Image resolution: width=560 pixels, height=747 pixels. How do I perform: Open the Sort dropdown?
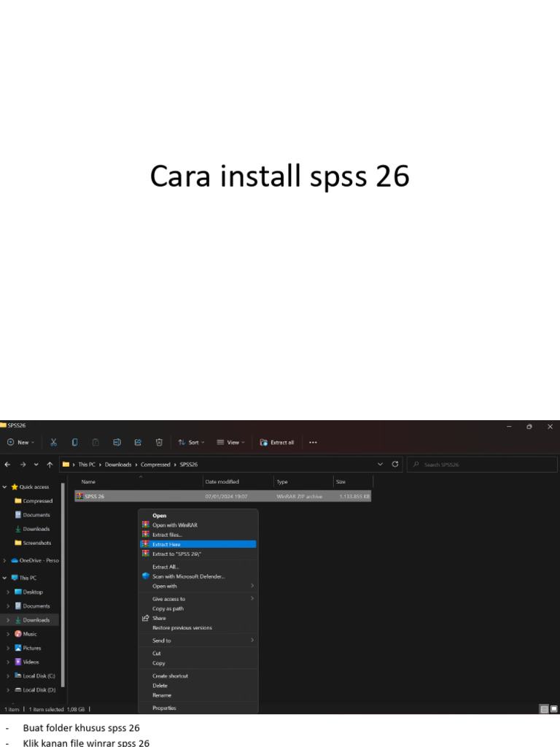pos(192,442)
